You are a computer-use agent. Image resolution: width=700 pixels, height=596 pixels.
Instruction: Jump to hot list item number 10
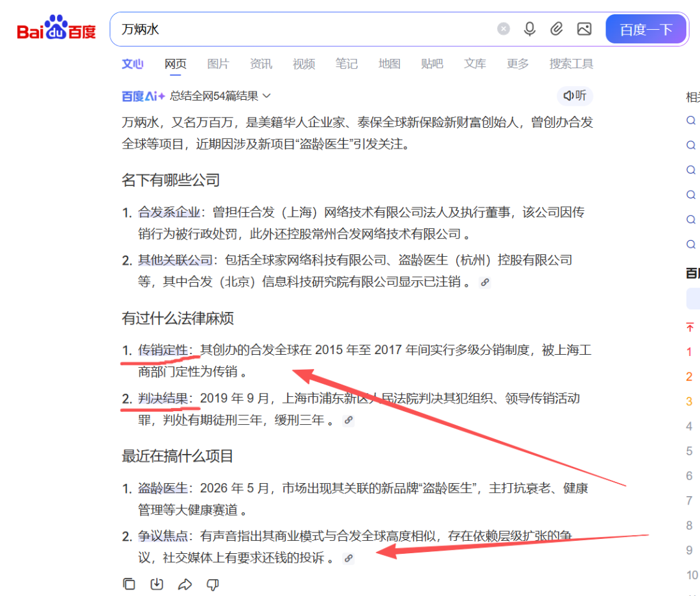pos(692,575)
